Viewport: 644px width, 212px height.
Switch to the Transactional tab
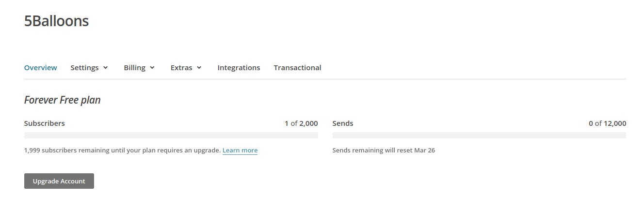pos(297,68)
